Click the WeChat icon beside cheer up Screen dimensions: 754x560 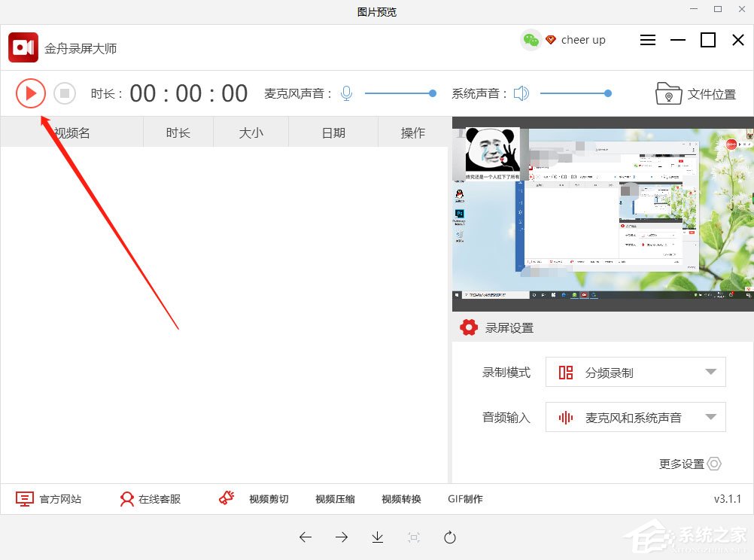531,40
